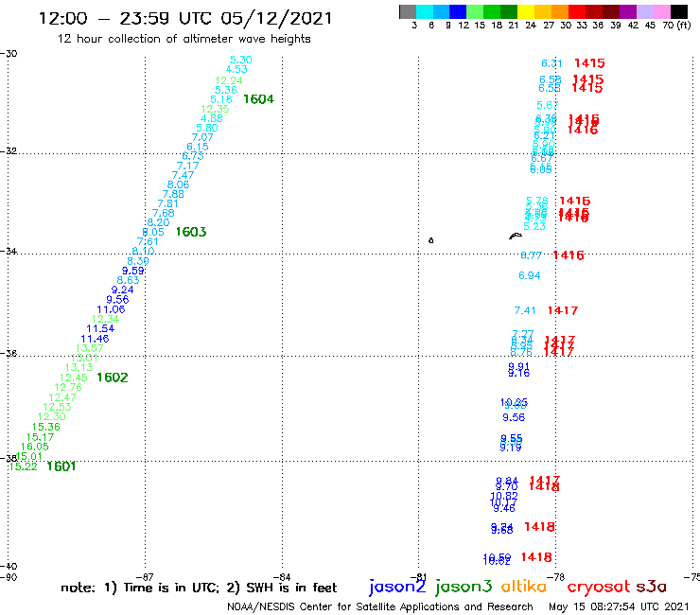This screenshot has height=615, width=700.
Task: Click the subtitle '12 hour collection of altimeter wave heights'
Action: (184, 39)
